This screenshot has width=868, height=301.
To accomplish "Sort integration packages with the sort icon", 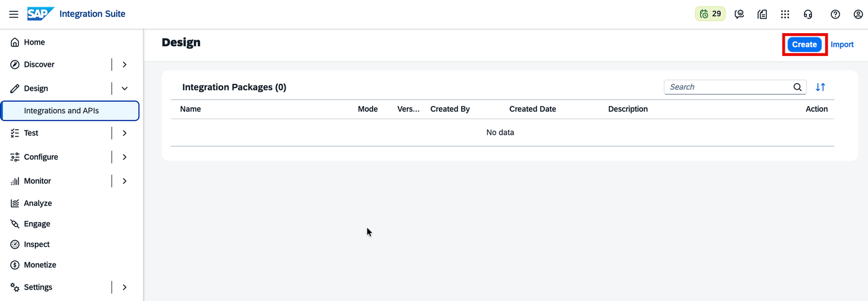I will tap(820, 87).
